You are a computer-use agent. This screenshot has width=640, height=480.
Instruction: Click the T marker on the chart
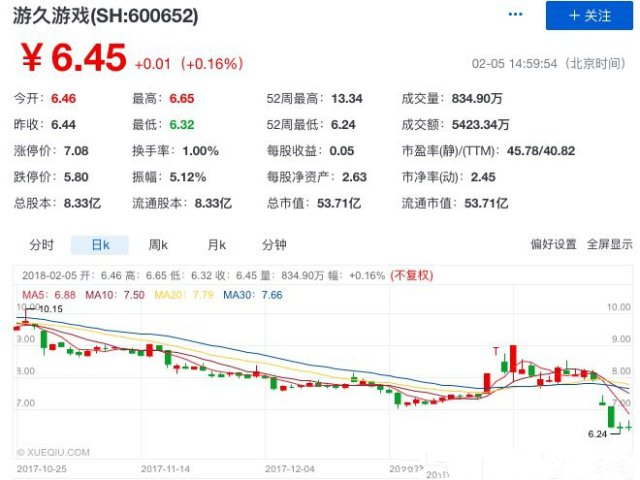point(496,351)
